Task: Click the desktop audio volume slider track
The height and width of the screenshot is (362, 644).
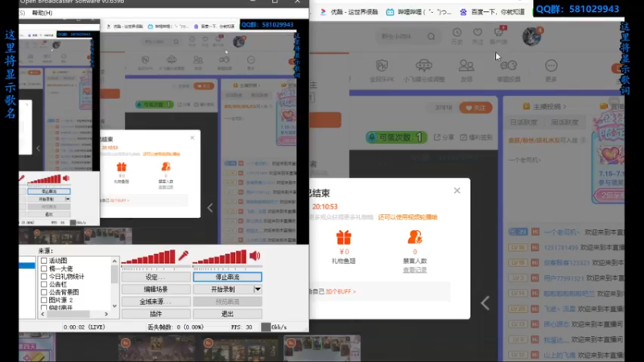Action: [227, 268]
